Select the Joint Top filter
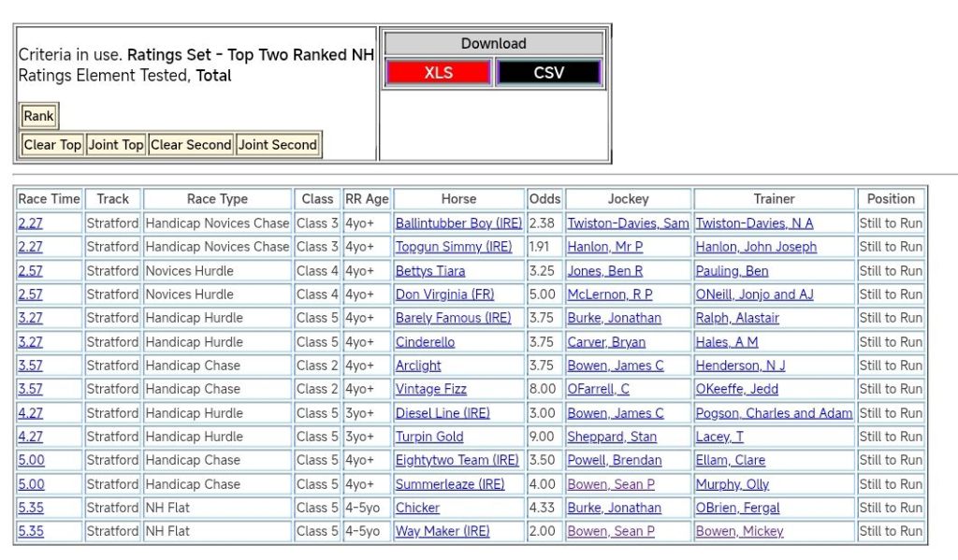 116,145
